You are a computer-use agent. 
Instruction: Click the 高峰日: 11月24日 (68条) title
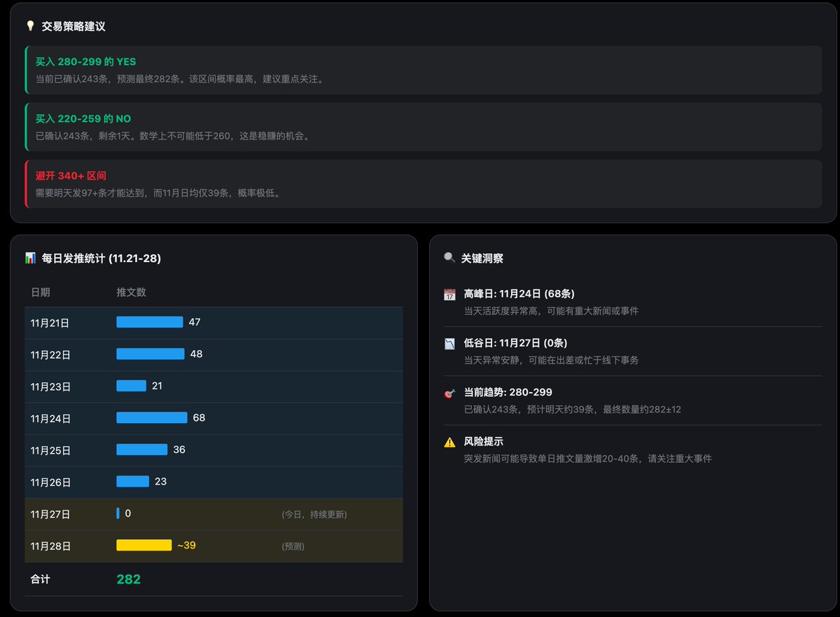pyautogui.click(x=519, y=294)
